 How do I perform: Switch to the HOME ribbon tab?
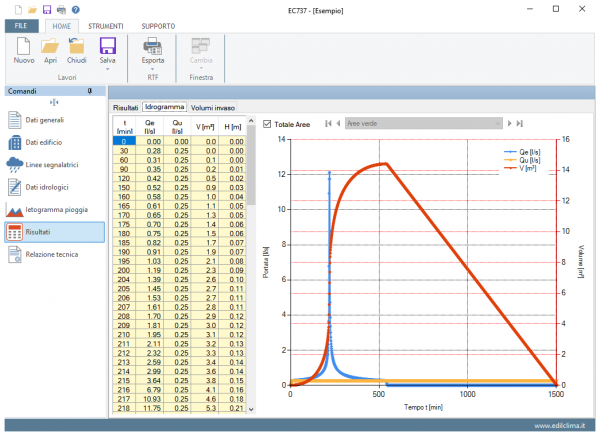(62, 26)
